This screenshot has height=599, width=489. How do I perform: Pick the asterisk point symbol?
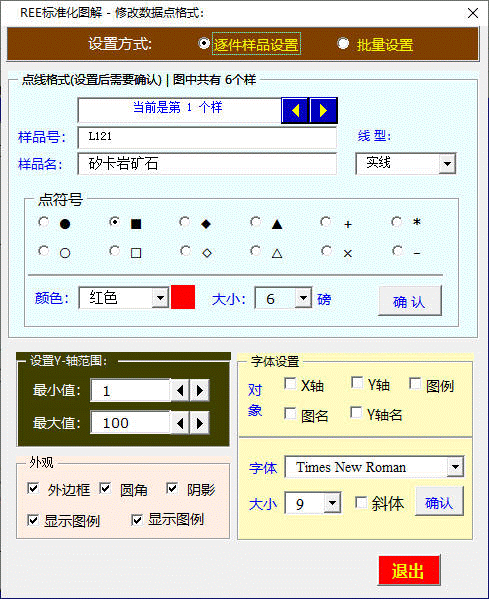coord(397,222)
